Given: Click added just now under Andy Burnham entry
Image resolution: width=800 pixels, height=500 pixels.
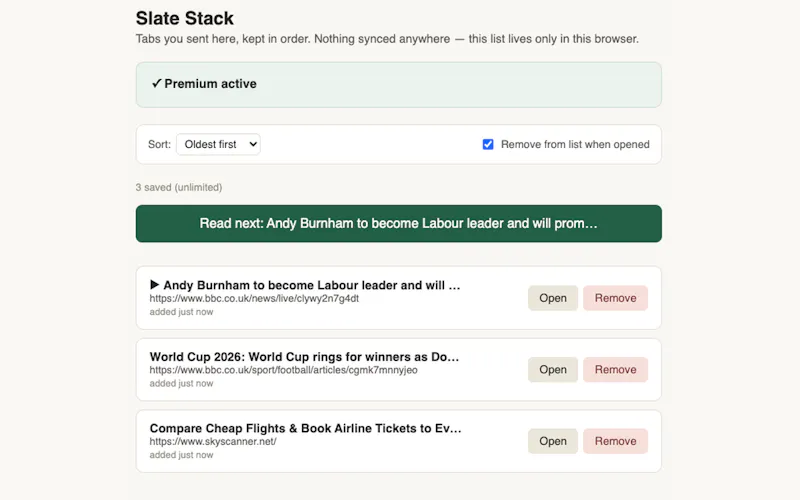Looking at the screenshot, I should pyautogui.click(x=181, y=312).
